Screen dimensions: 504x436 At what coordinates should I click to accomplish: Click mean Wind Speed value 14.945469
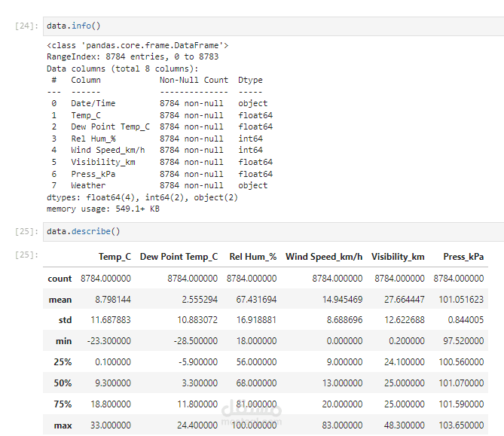tap(342, 300)
